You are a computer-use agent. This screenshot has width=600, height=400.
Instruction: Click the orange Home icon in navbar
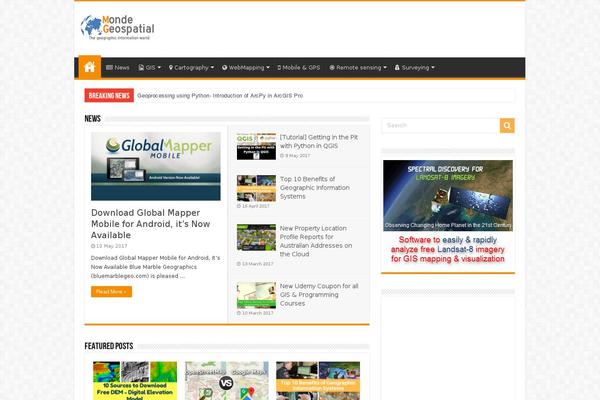[x=90, y=67]
